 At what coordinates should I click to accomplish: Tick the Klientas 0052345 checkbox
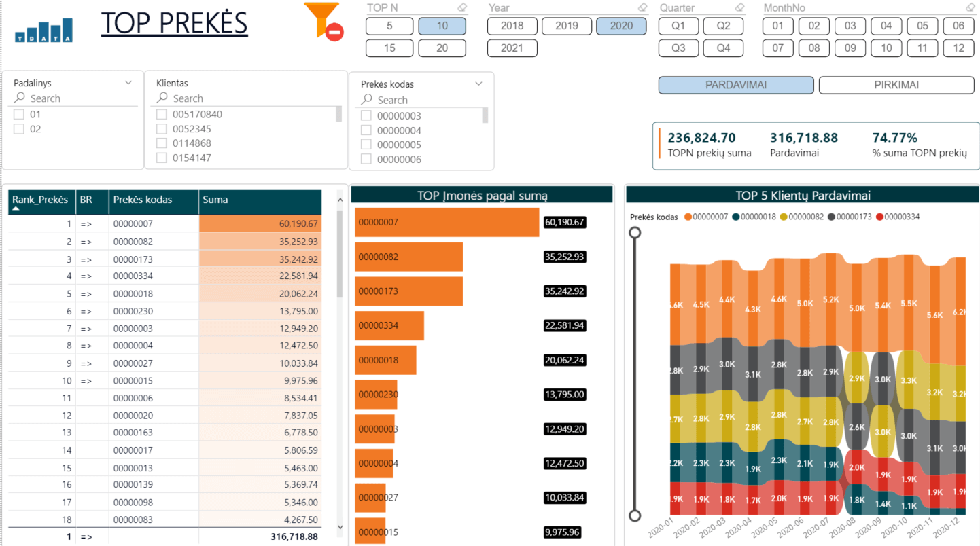[x=162, y=129]
